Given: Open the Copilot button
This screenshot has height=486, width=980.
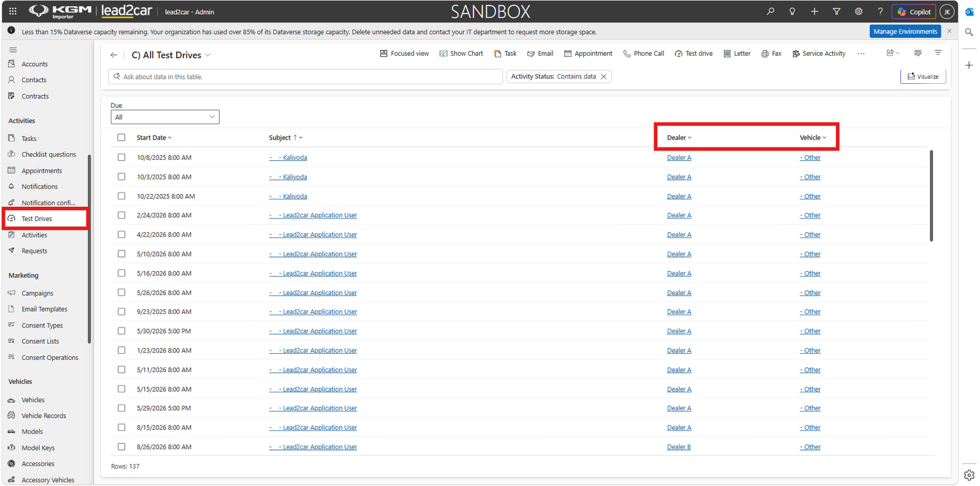Looking at the screenshot, I should 914,12.
